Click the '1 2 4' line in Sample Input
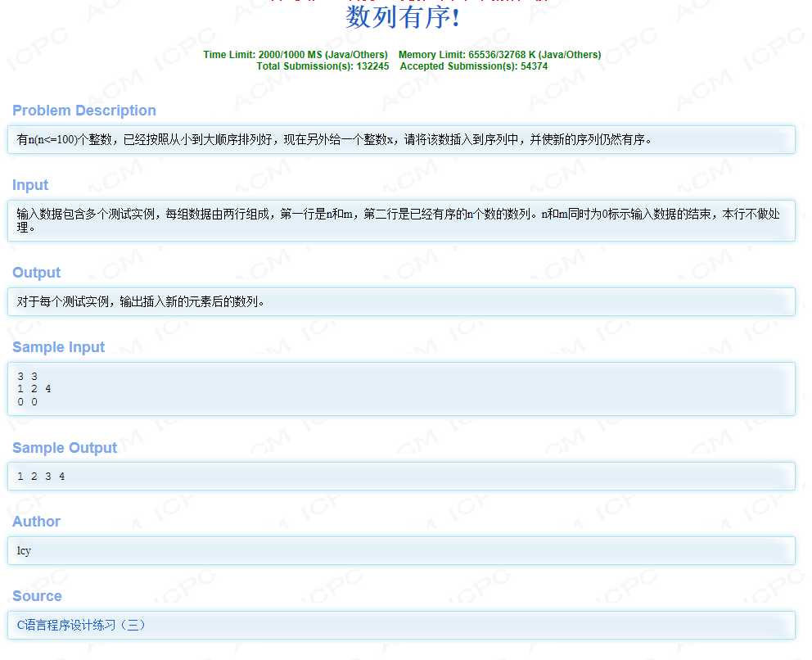Image resolution: width=812 pixels, height=660 pixels. (34, 389)
